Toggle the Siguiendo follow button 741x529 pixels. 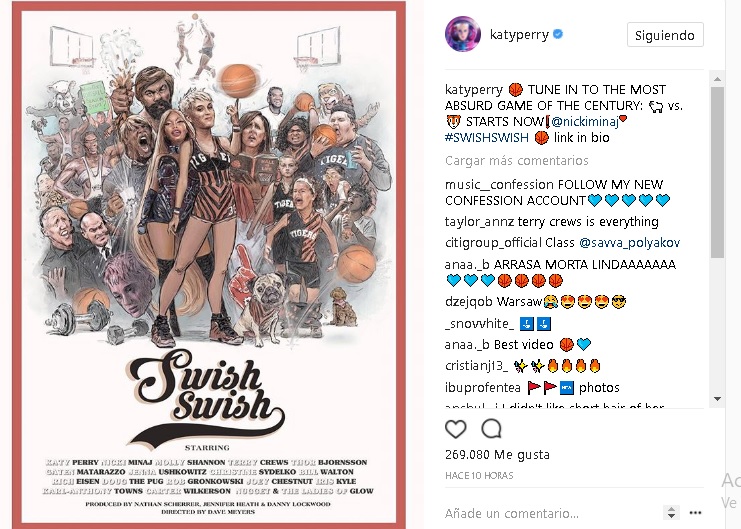pyautogui.click(x=665, y=35)
